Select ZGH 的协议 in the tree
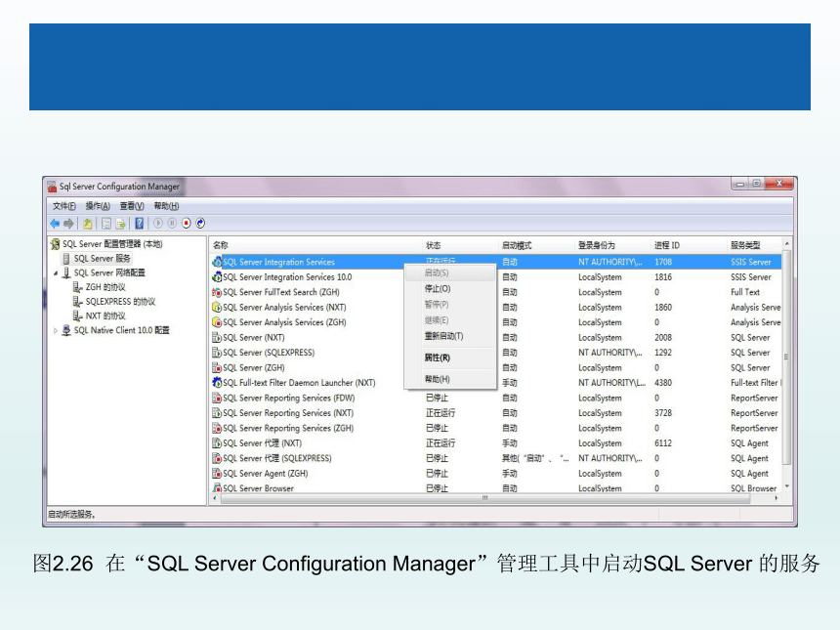The image size is (840, 630). click(105, 287)
